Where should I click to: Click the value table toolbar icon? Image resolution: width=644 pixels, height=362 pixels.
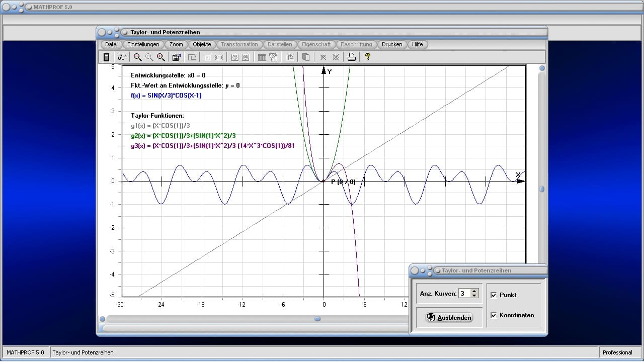click(x=262, y=57)
